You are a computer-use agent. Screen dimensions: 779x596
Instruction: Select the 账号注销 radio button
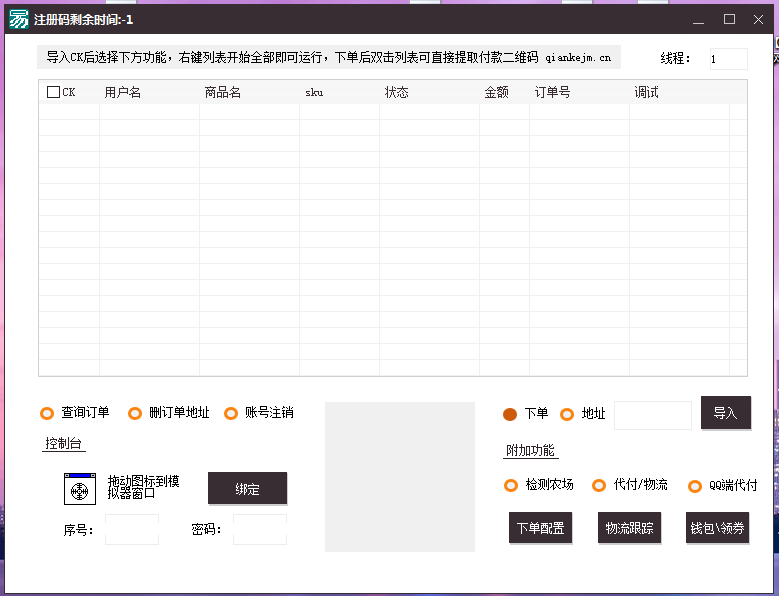(x=231, y=413)
